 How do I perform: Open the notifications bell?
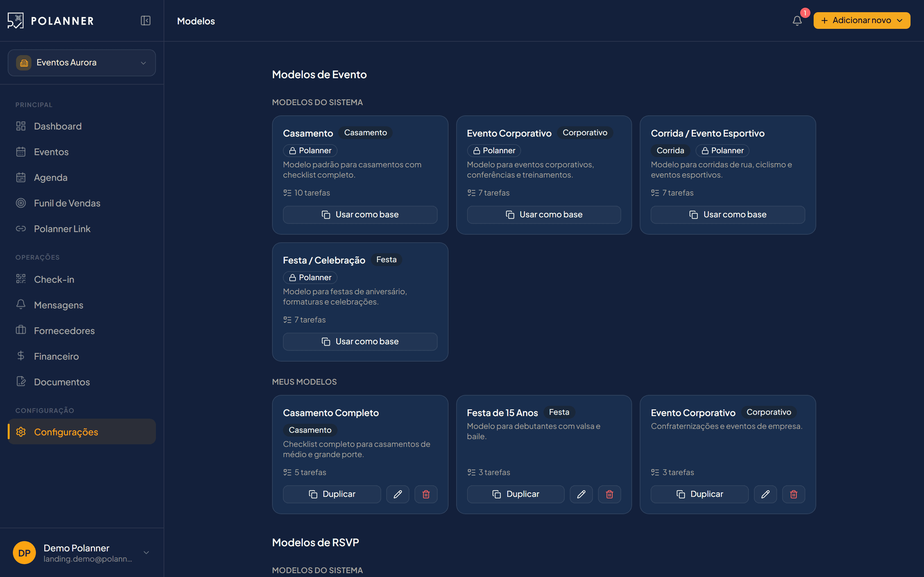(x=797, y=21)
